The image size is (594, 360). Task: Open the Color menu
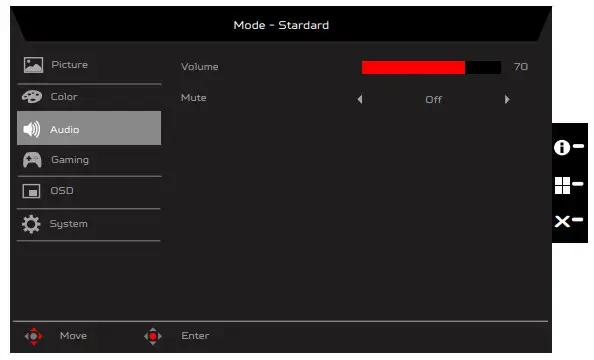tap(89, 97)
